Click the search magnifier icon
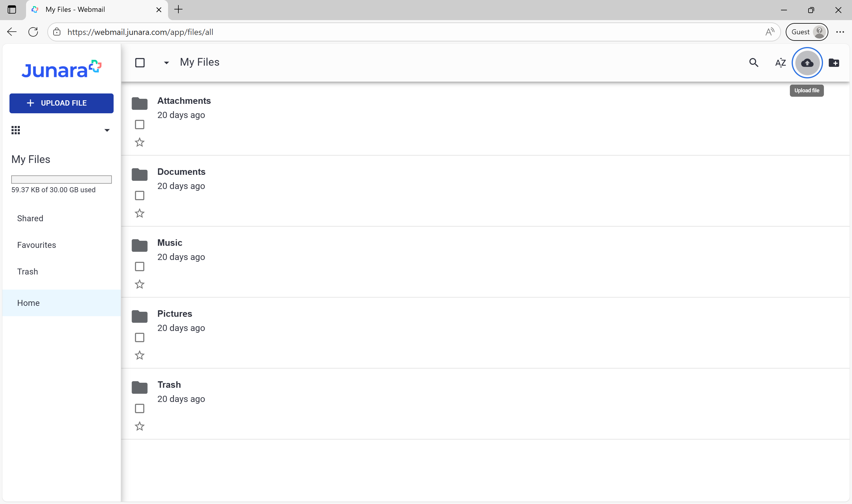Image resolution: width=852 pixels, height=504 pixels. click(753, 62)
